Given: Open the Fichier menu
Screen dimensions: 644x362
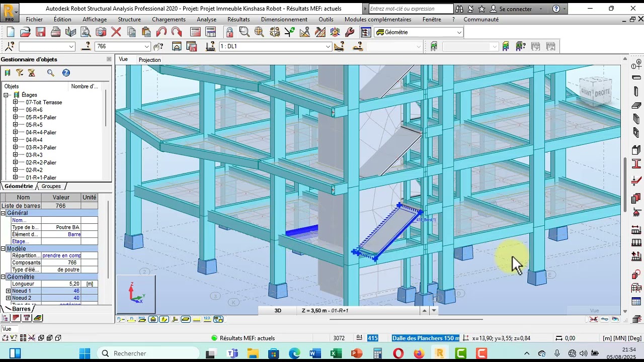Looking at the screenshot, I should (x=34, y=19).
